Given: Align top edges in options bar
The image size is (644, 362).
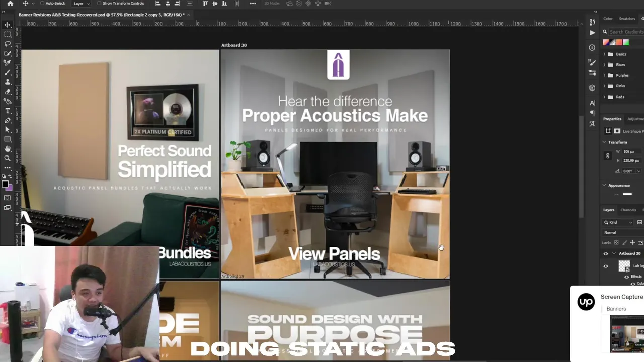Looking at the screenshot, I should click(x=205, y=4).
